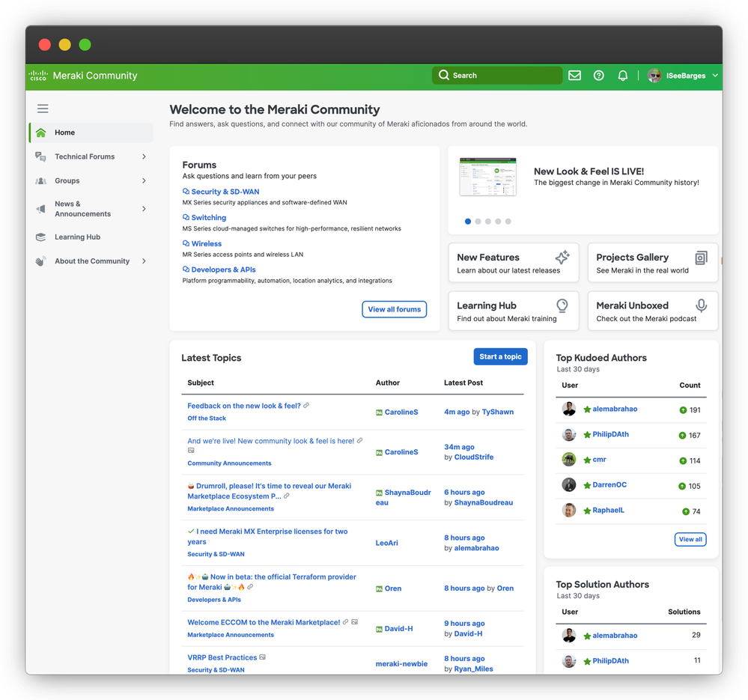
Task: Click the Learning Hub lightbulb icon
Action: (562, 305)
